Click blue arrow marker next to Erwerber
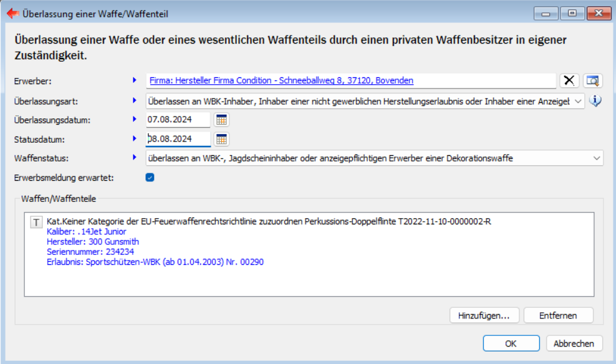The image size is (616, 364). tap(134, 80)
